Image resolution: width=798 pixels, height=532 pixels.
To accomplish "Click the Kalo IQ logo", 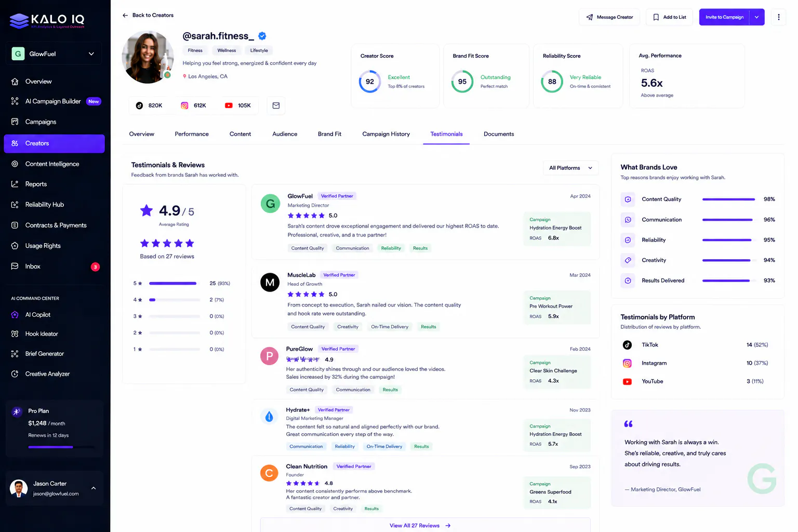I will pos(47,21).
